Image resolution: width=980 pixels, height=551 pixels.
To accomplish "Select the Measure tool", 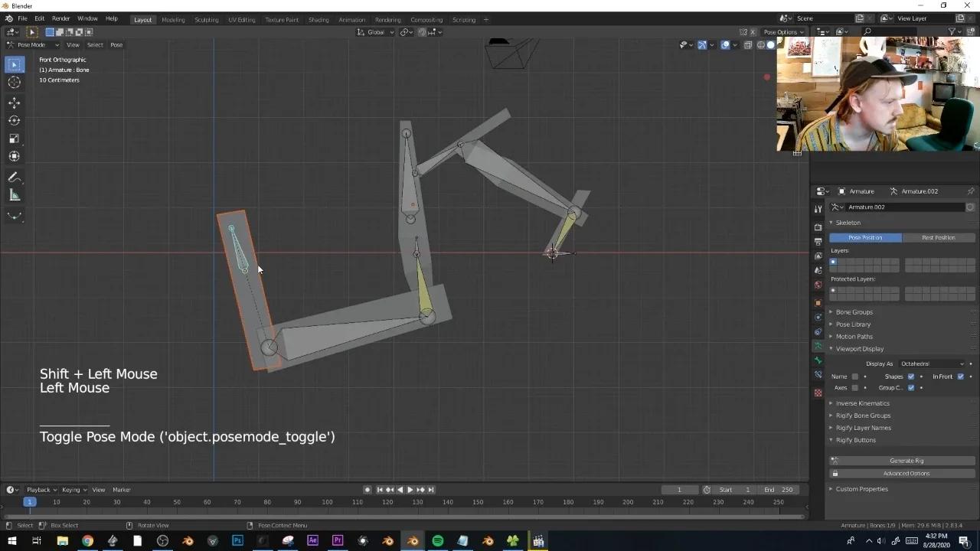I will tap(14, 195).
